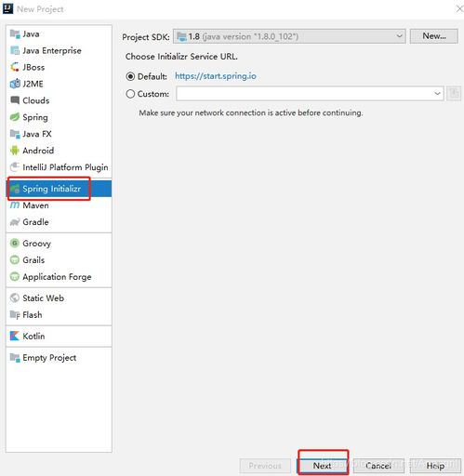This screenshot has width=464, height=476.
Task: Select the Spring Initializr list label
Action: (51, 189)
